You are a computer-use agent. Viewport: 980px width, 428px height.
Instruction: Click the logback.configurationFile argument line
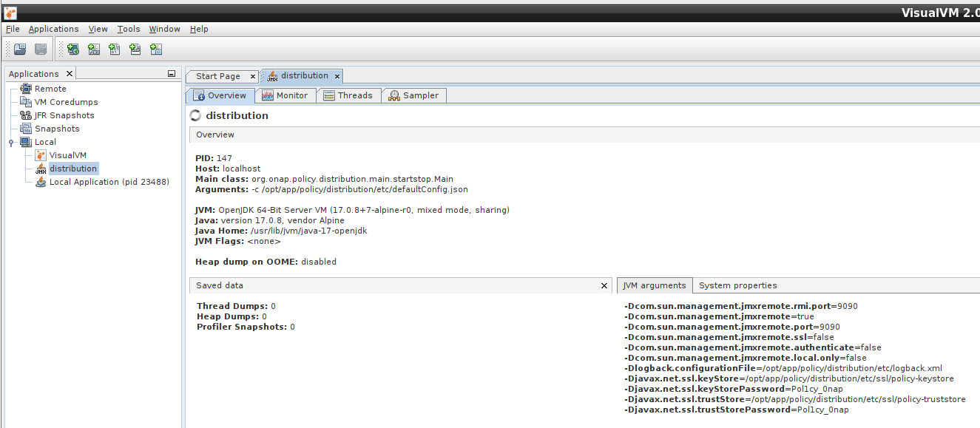click(783, 368)
